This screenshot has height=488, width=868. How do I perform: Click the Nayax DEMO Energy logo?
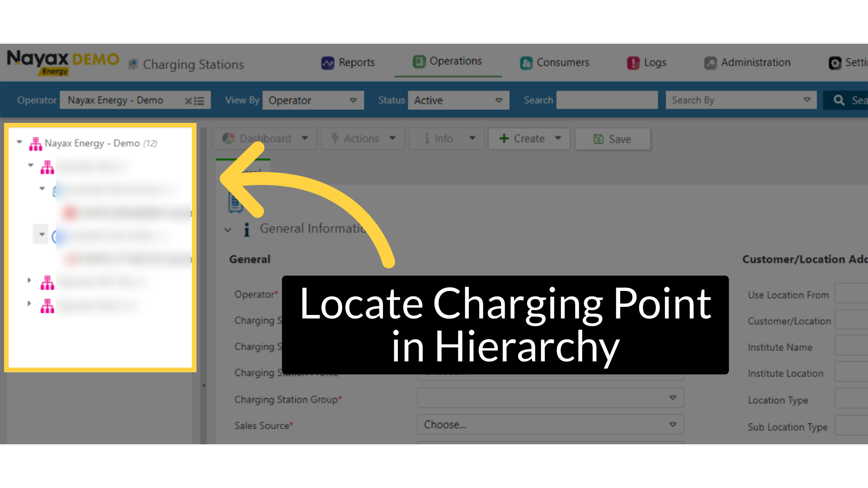(63, 62)
